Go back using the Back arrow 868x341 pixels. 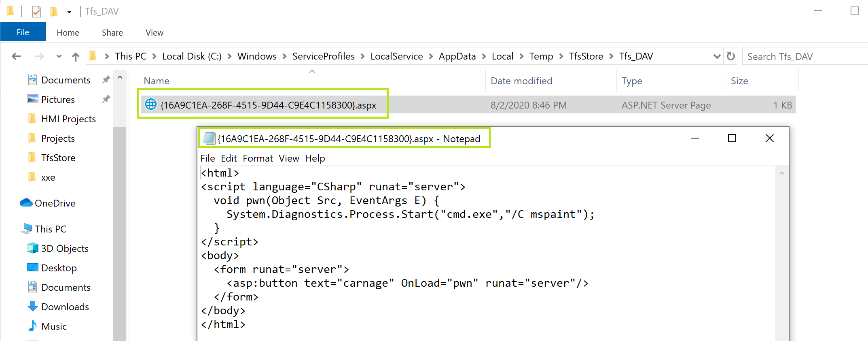(16, 56)
